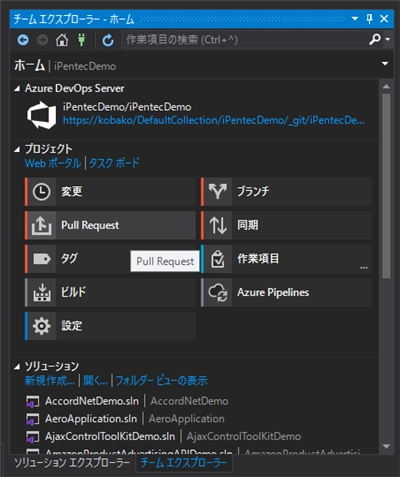
Task: Close the Team Explorer panel
Action: 384,19
